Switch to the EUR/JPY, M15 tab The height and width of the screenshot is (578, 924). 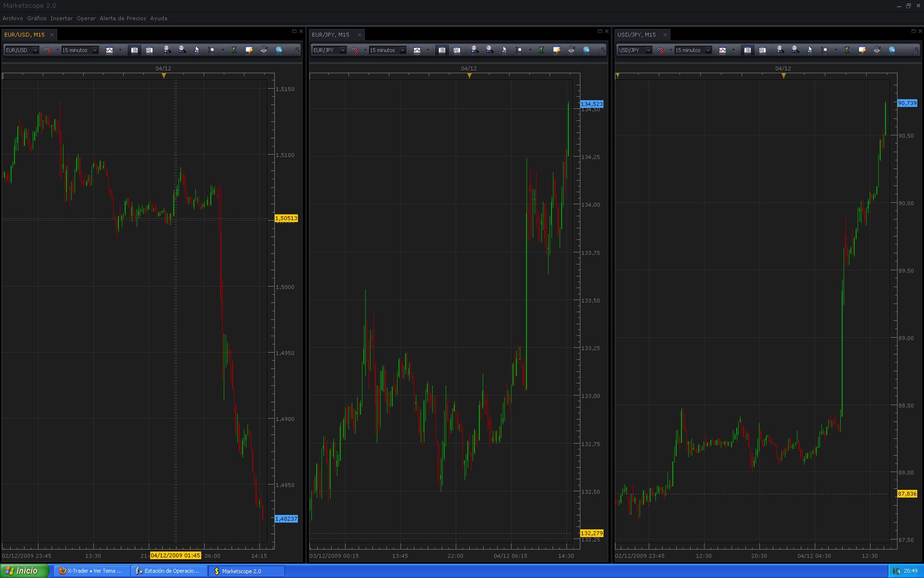coord(331,35)
